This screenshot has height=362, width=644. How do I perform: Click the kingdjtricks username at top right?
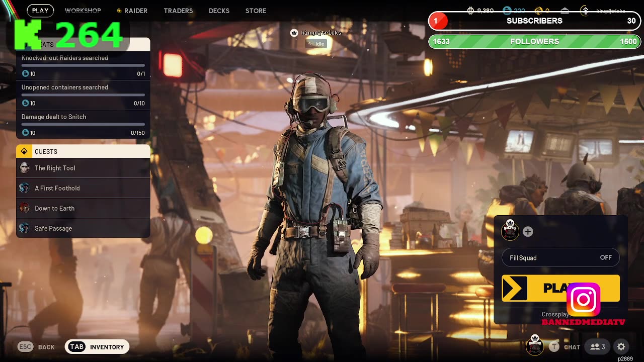pos(610,11)
